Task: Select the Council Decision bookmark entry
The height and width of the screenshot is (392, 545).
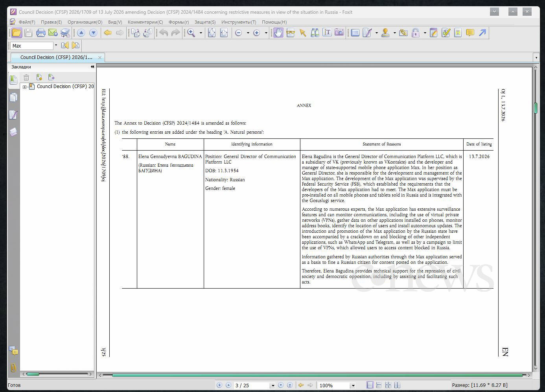Action: (x=65, y=86)
